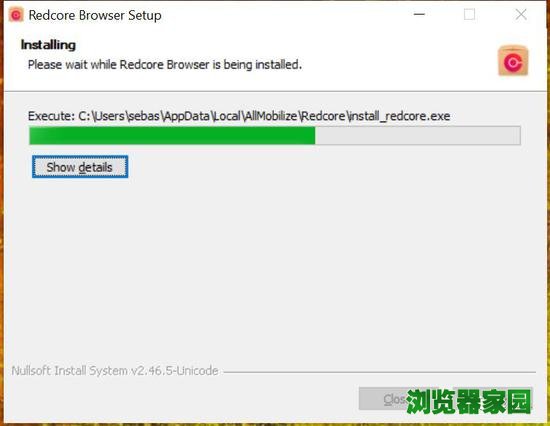Minimize the Redcore Browser Setup window
This screenshot has width=550, height=426.
tap(419, 14)
